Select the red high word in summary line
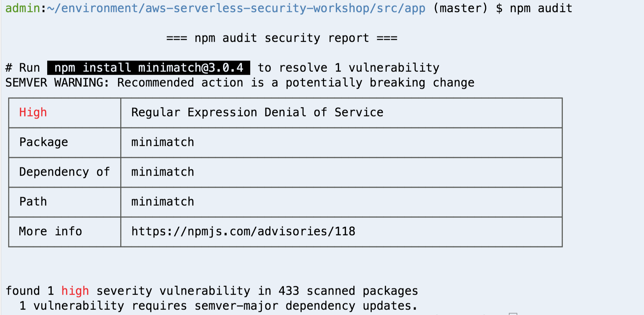Viewport: 644px width, 315px height. [75, 291]
